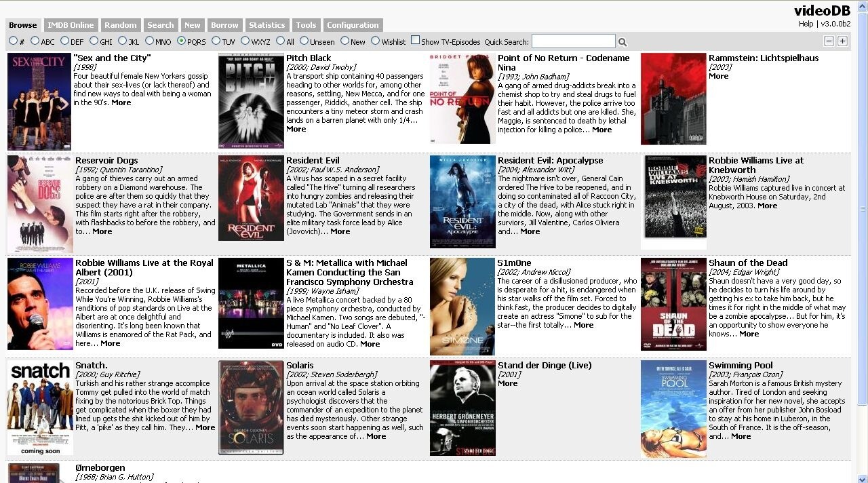Screen dimensions: 868x483
Task: Click More under Rammstein: Lichtspielhaus
Action: pyautogui.click(x=718, y=76)
